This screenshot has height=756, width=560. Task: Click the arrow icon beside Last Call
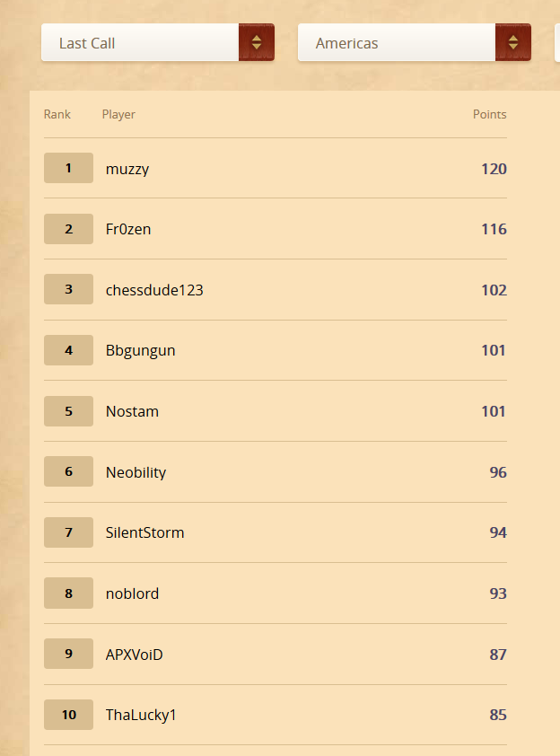point(257,43)
